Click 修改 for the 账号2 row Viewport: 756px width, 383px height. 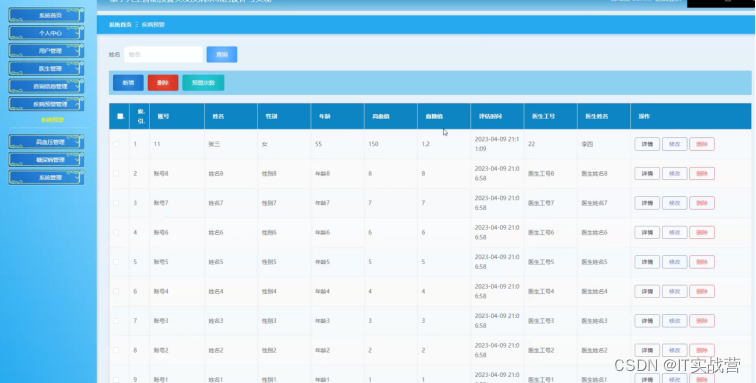point(675,350)
